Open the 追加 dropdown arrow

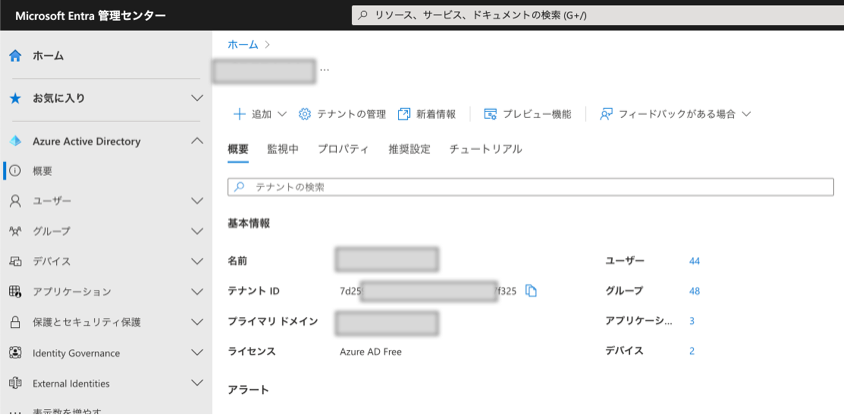[x=282, y=114]
